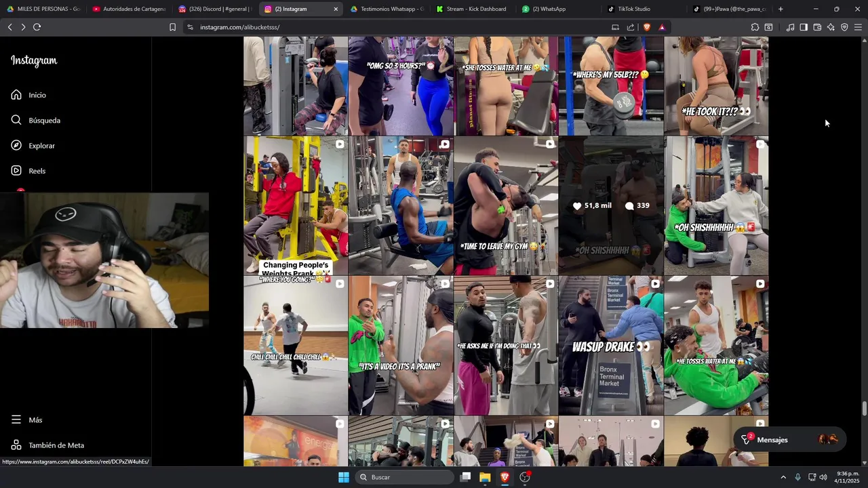Open green hoodie reel HE TOSSES WATER AT ME
The width and height of the screenshot is (868, 488).
pyautogui.click(x=716, y=346)
